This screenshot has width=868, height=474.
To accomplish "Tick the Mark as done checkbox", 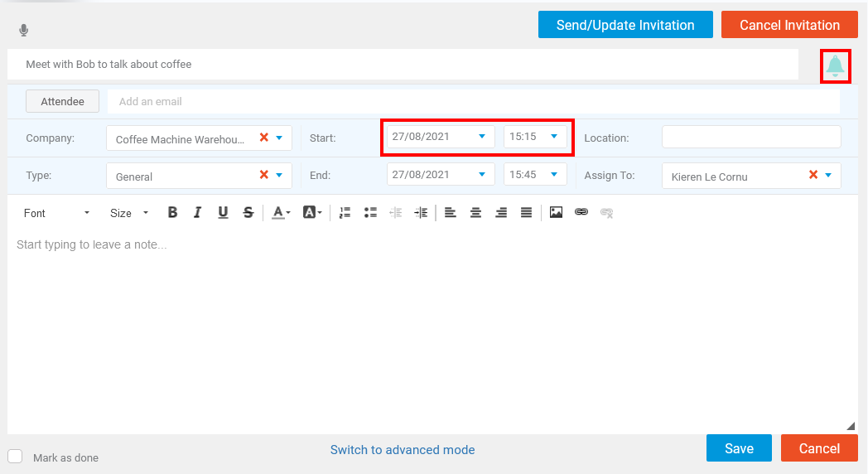I will tap(15, 457).
